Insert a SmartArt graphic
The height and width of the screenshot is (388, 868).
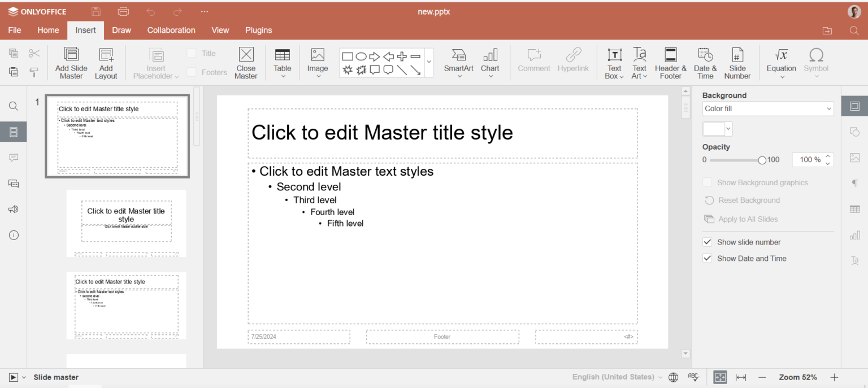coord(458,55)
